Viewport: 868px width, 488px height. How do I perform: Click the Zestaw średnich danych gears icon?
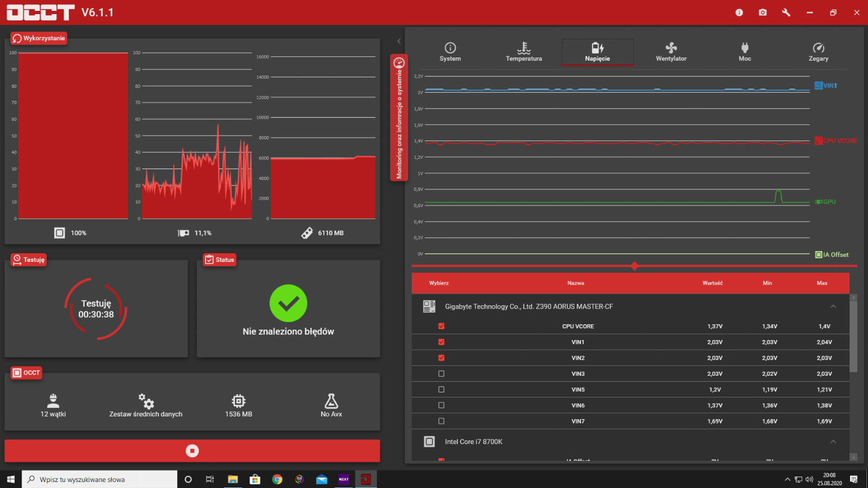[x=146, y=401]
